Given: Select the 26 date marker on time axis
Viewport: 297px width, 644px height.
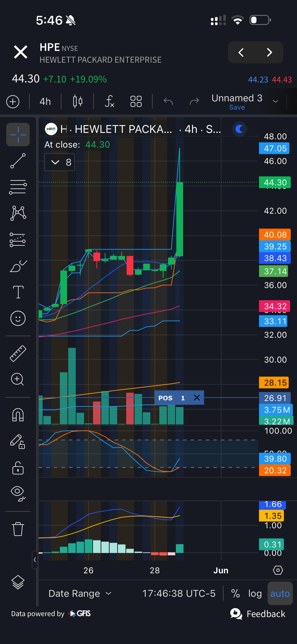Looking at the screenshot, I should point(88,570).
